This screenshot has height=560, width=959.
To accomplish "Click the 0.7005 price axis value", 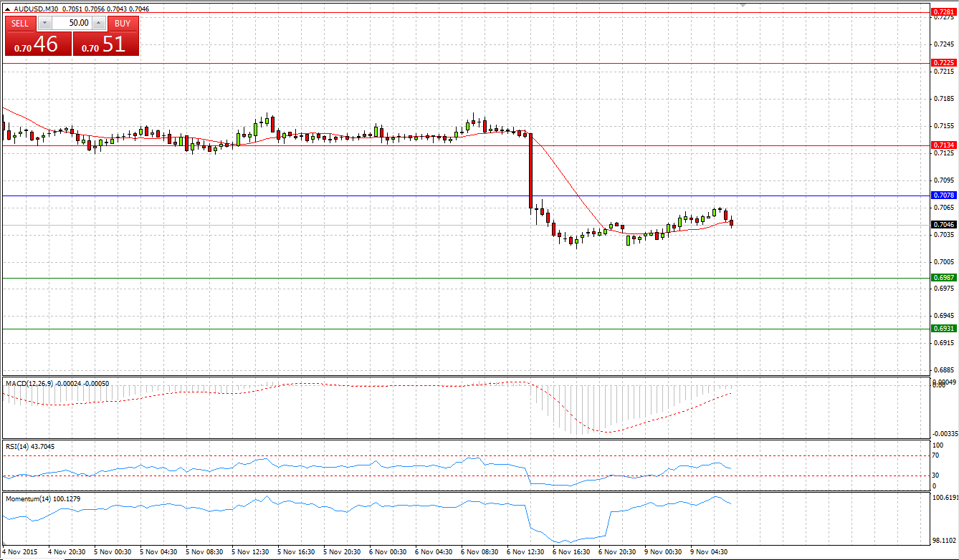I will [x=945, y=262].
